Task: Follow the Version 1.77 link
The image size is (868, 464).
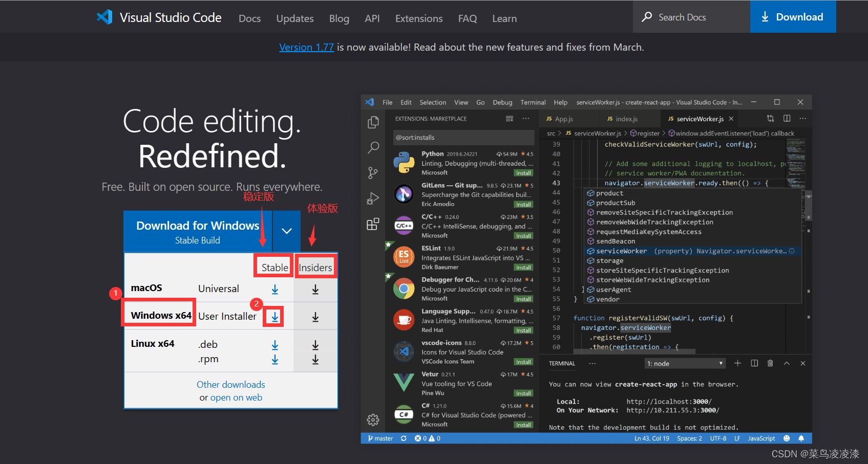Action: click(306, 47)
